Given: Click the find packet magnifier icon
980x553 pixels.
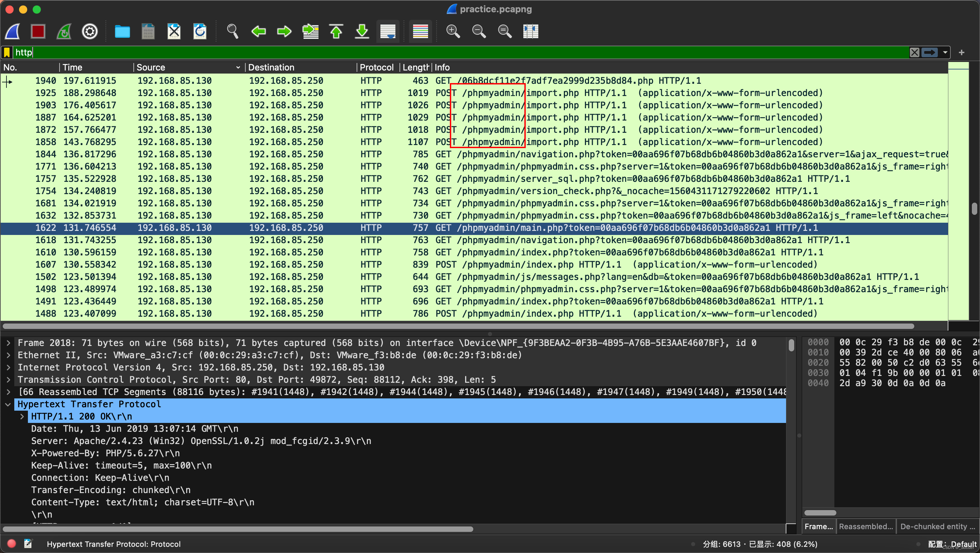Looking at the screenshot, I should 232,31.
